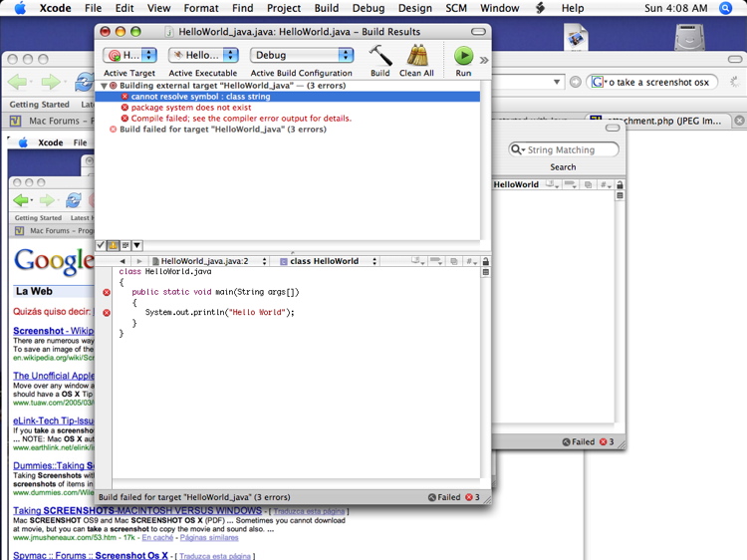This screenshot has height=560, width=747.
Task: Go back in editor file history
Action: (123, 261)
